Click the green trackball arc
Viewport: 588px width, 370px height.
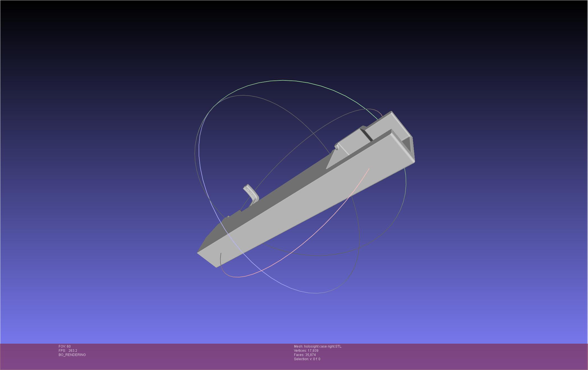(283, 80)
